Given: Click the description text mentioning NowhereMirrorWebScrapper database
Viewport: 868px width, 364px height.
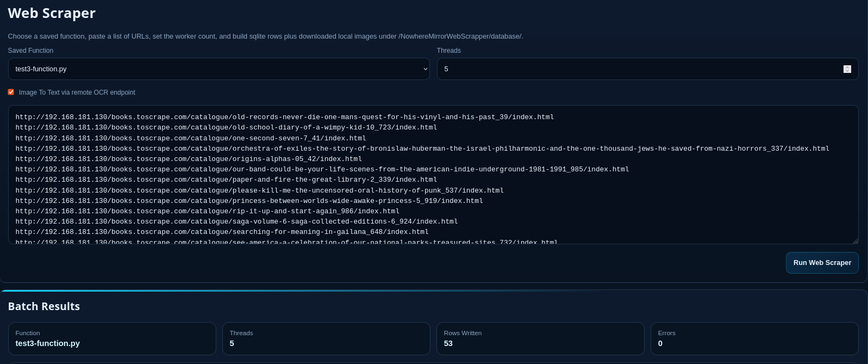Looking at the screenshot, I should click(x=265, y=36).
